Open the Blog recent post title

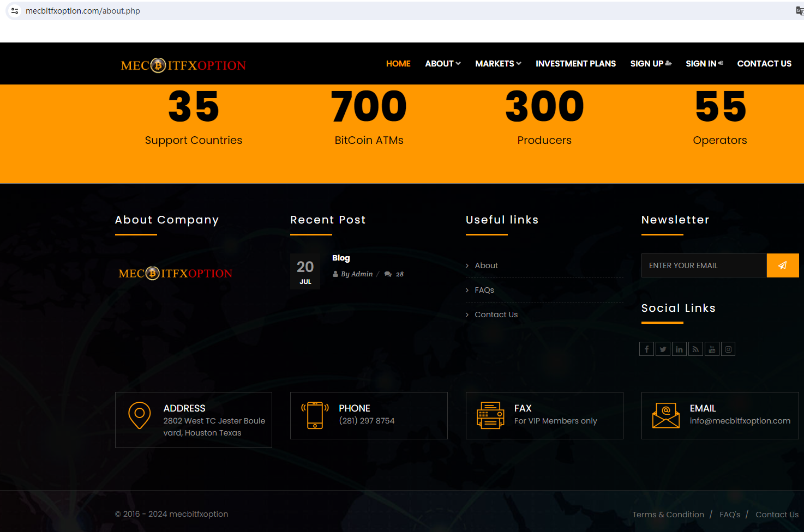click(341, 258)
